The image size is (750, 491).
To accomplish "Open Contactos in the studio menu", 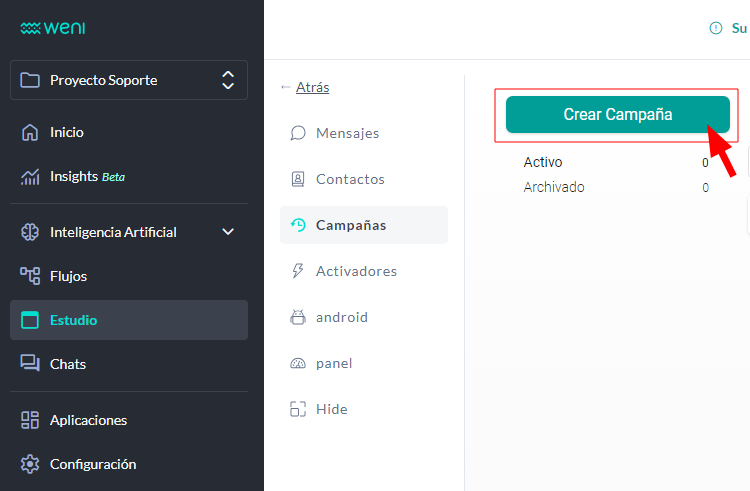I will click(x=364, y=179).
